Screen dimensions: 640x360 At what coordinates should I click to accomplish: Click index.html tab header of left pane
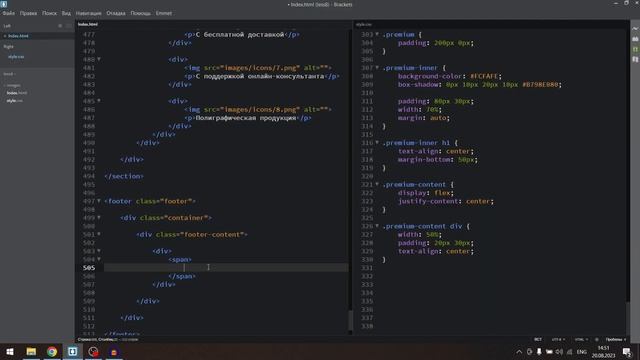click(88, 24)
